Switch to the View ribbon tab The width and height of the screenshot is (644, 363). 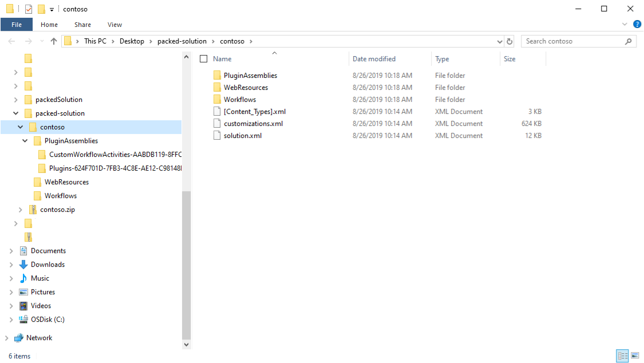[x=114, y=24]
